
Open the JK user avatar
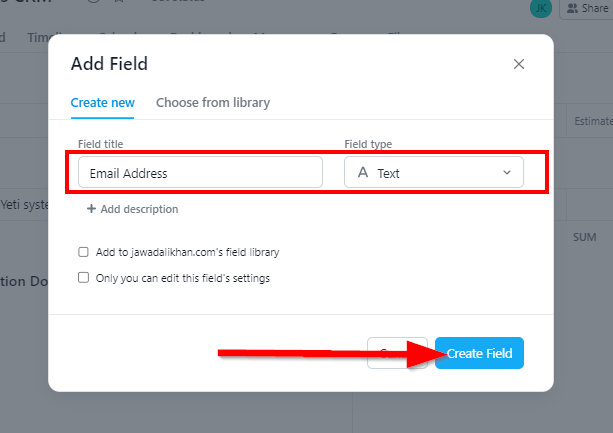point(541,8)
